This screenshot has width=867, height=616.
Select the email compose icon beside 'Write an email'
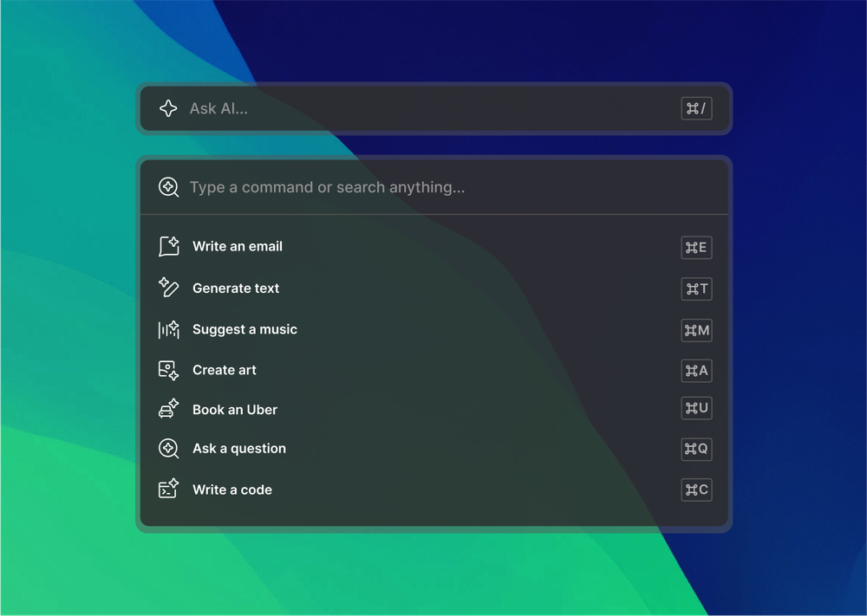pyautogui.click(x=170, y=246)
